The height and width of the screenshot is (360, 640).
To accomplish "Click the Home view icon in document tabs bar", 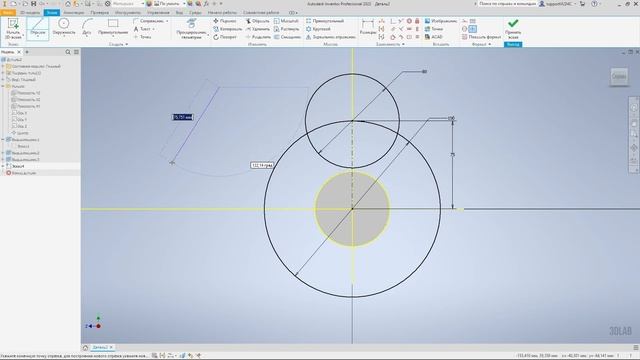I will click(x=85, y=347).
